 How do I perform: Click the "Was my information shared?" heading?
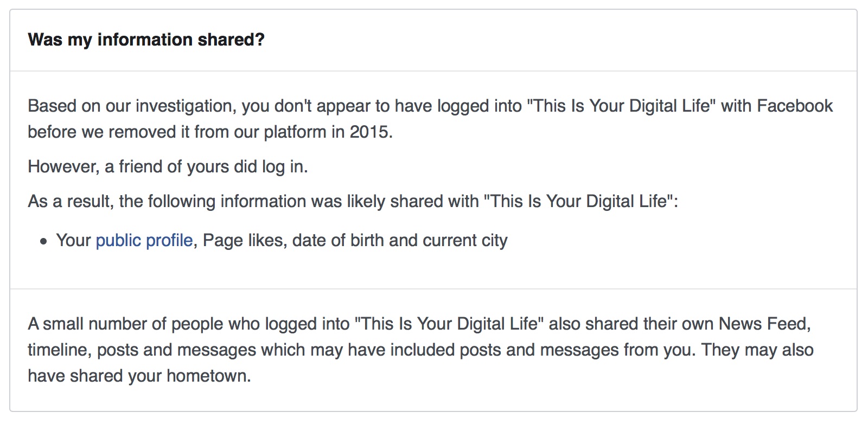146,40
